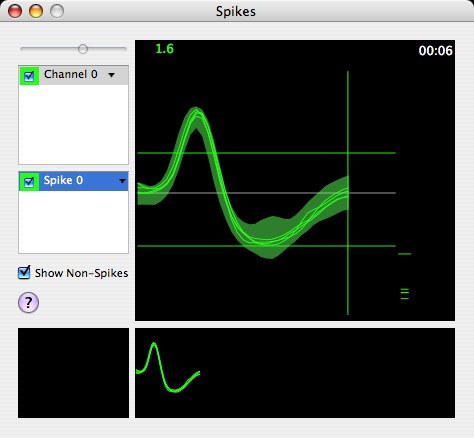Click the single green dash marker

pos(405,254)
